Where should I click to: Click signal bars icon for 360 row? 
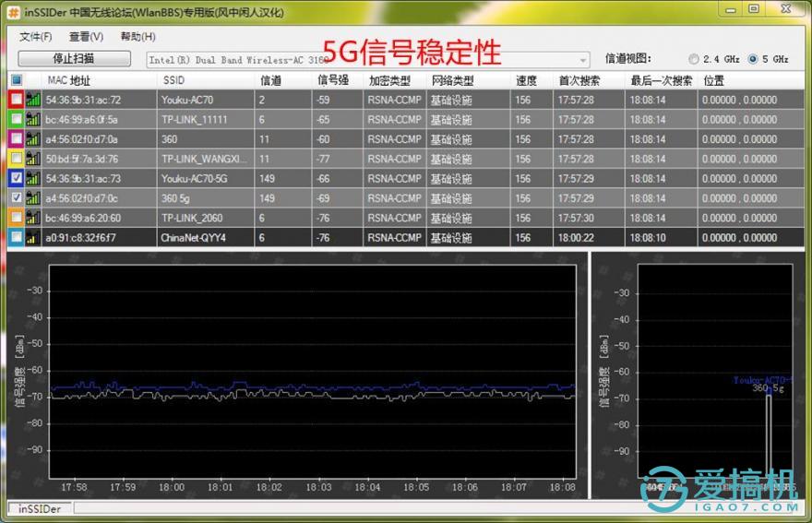point(33,138)
